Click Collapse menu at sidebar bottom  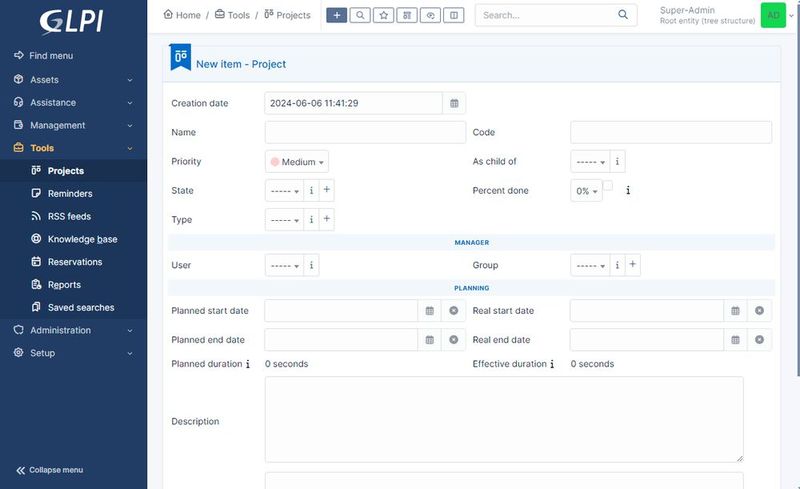49,470
